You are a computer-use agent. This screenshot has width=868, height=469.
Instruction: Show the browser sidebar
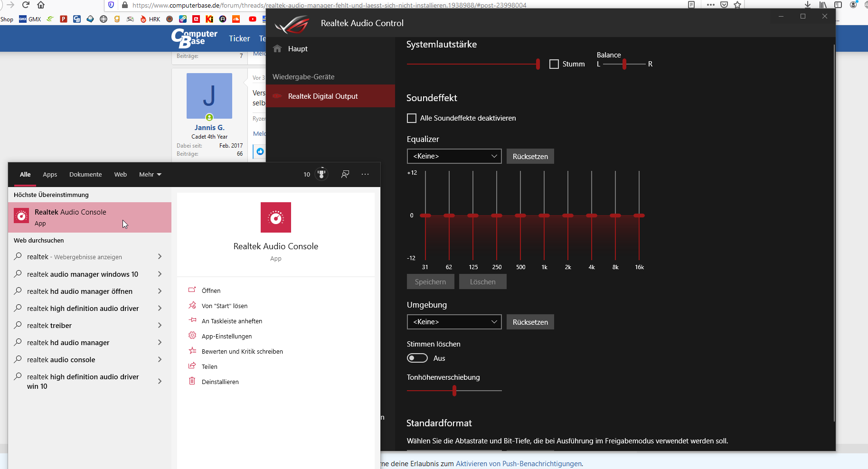click(x=838, y=5)
